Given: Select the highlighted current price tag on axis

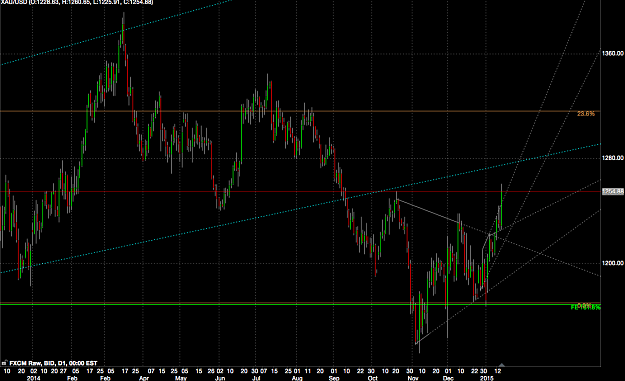Looking at the screenshot, I should coord(613,192).
